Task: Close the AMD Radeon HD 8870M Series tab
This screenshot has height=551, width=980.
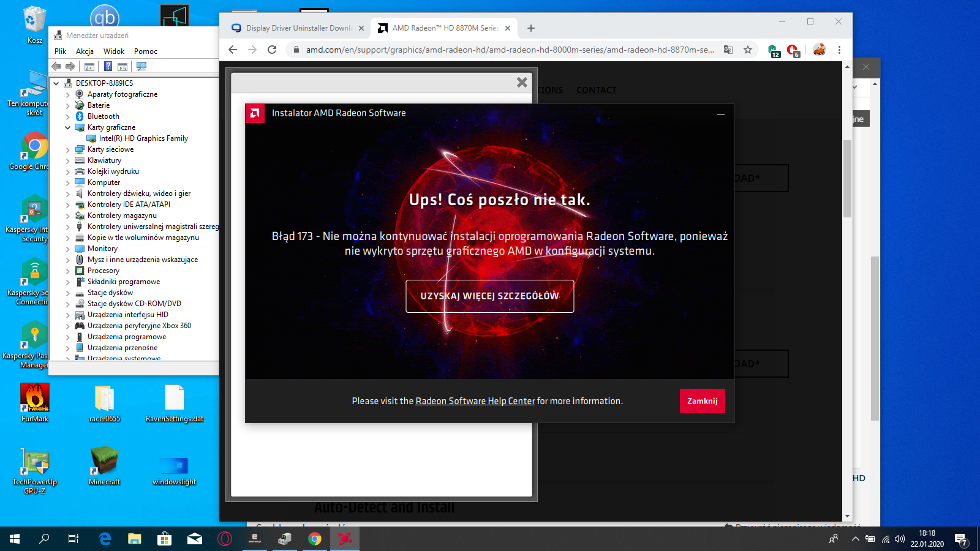Action: tap(508, 28)
